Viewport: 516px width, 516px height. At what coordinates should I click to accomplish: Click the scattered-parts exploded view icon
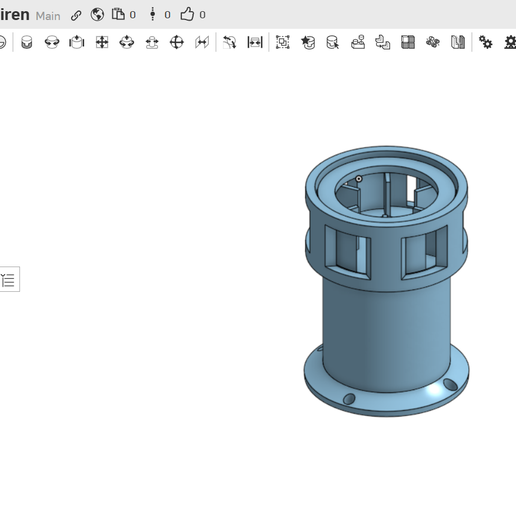pyautogui.click(x=433, y=43)
